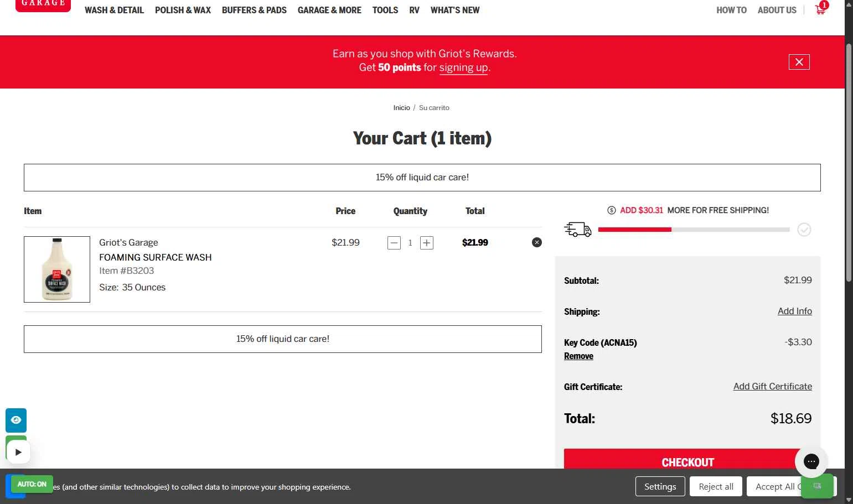
Task: Click the Foaming Surface Wash product thumbnail
Action: 57,269
